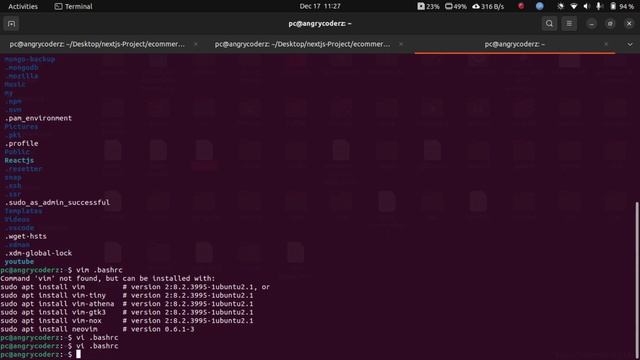This screenshot has width=640, height=360.
Task: Close the active pc@angrycoderz tab
Action: [x=606, y=44]
